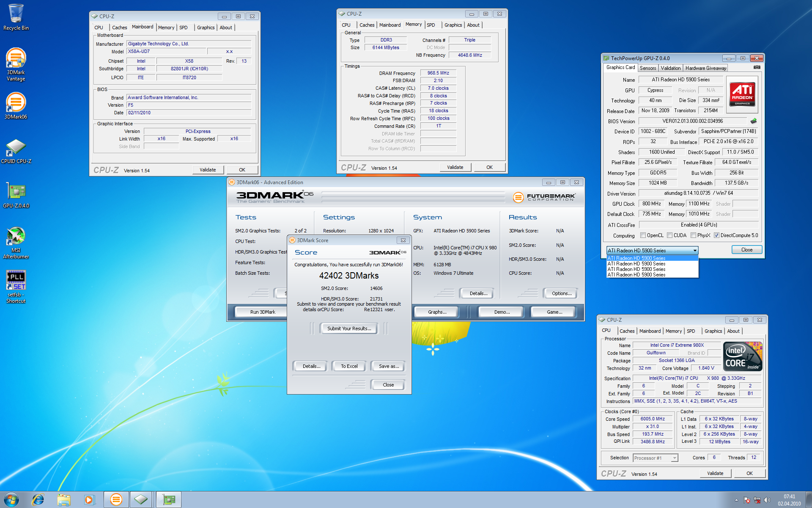Select the CPUID CPU-Z desktop shortcut
The width and height of the screenshot is (812, 508).
point(16,151)
